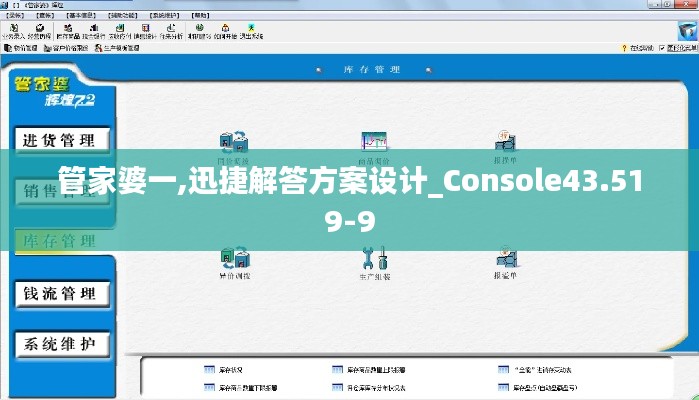Open the 报溢单 icon in 库存管理

(505, 261)
